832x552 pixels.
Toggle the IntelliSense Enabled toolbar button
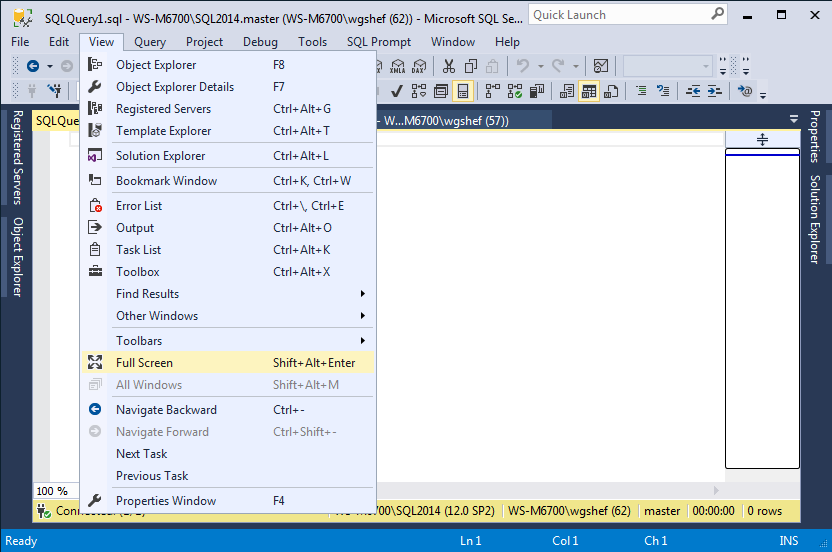[x=463, y=91]
